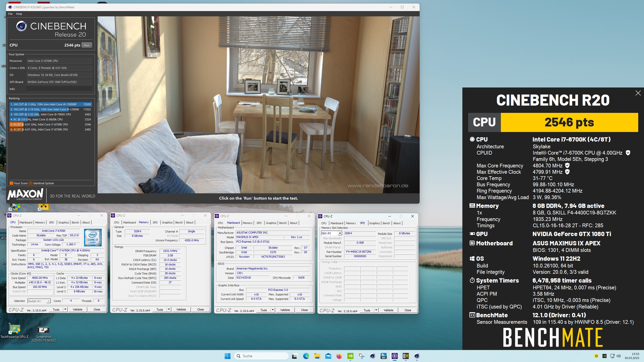Image resolution: width=644 pixels, height=362 pixels.
Task: Open Mainboard tab in the CPU-tab CPU-Z window
Action: click(x=26, y=222)
